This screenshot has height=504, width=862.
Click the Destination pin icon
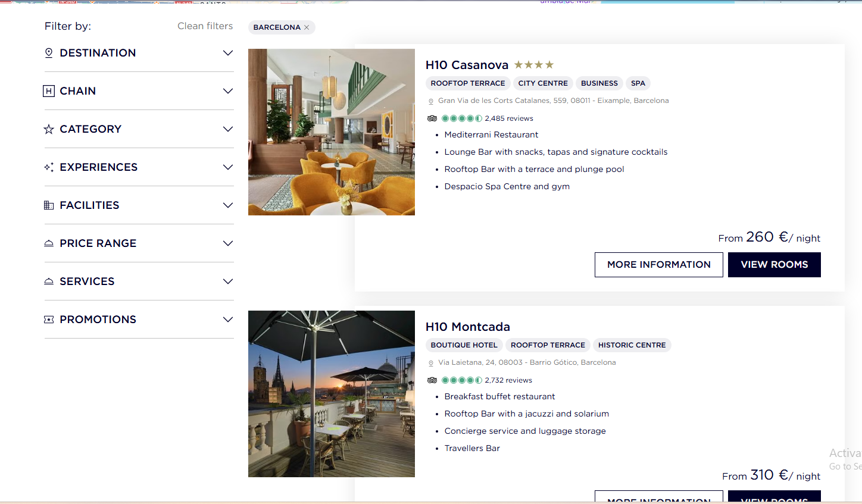49,53
